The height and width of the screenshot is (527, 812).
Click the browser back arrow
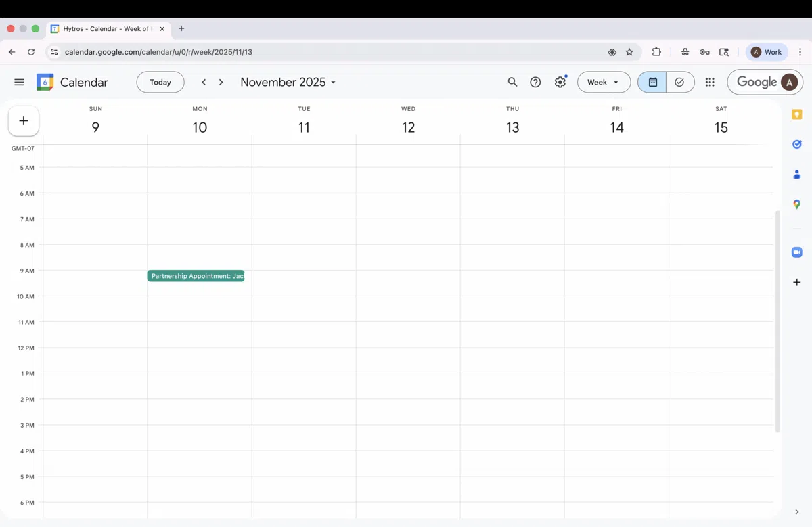click(12, 52)
